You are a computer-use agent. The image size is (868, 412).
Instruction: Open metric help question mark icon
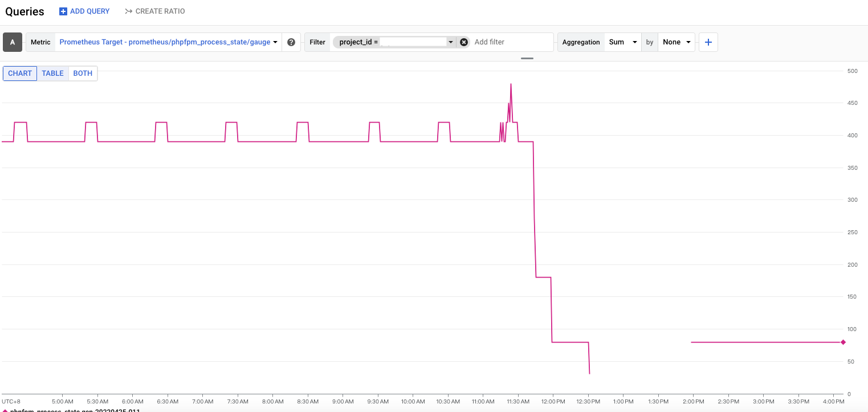tap(291, 42)
